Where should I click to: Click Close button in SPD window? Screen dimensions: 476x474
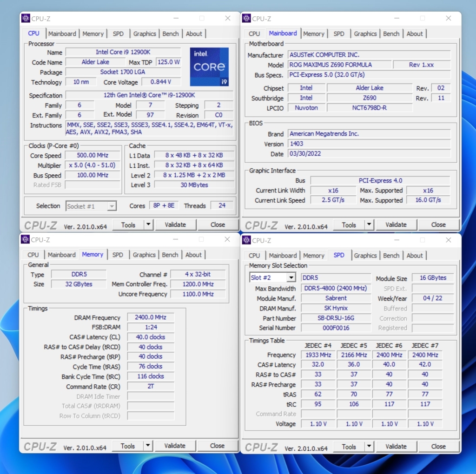pos(438,447)
